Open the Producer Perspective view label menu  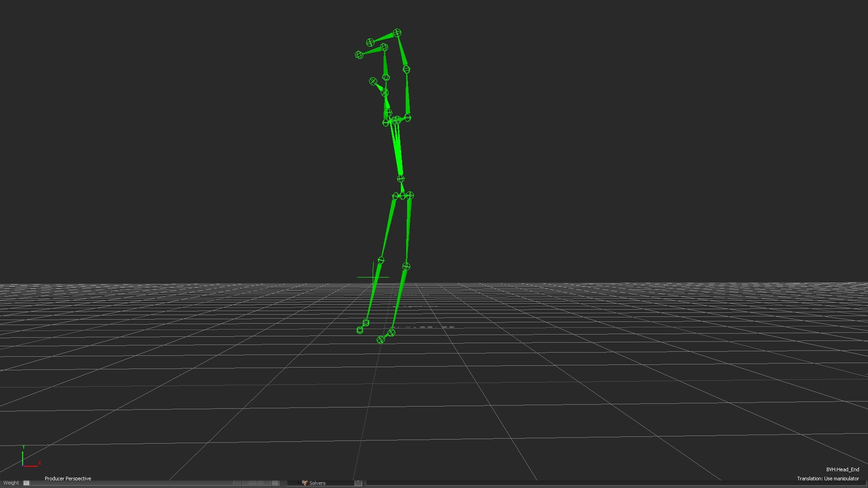[x=68, y=478]
